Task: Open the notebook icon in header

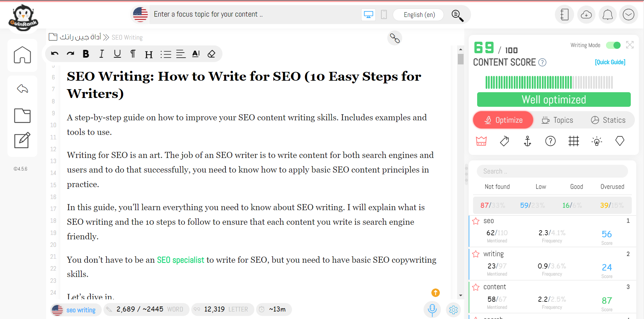Action: tap(564, 15)
